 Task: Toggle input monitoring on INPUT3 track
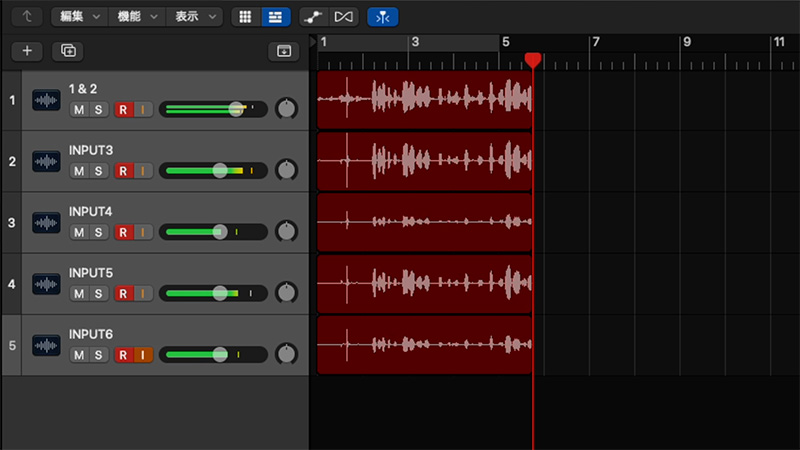click(143, 171)
